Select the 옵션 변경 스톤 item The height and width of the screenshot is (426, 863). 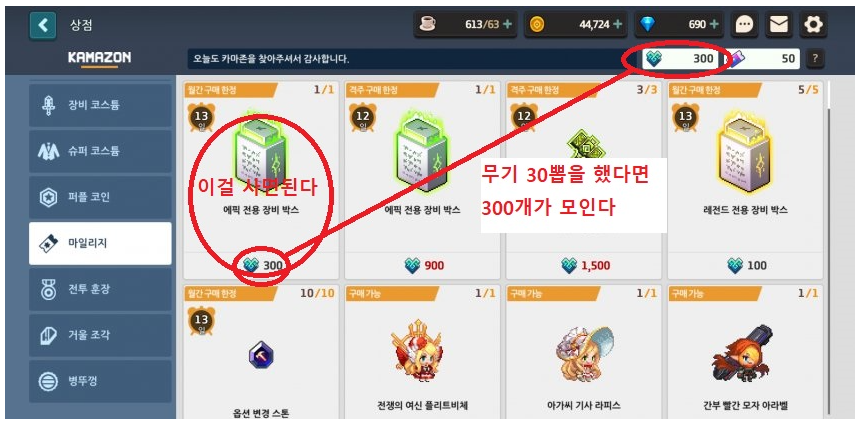261,352
